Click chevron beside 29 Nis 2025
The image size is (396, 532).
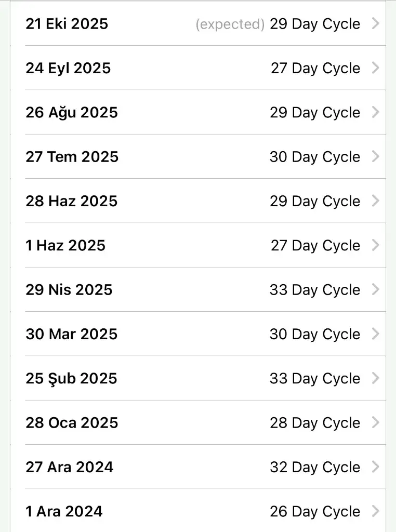click(376, 289)
